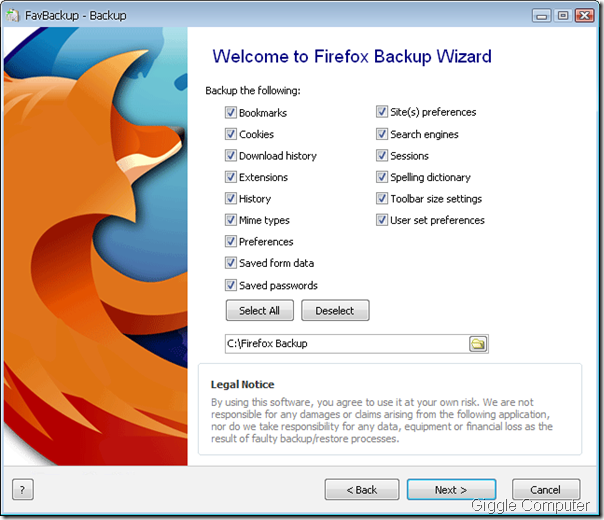The image size is (604, 520).
Task: Open help with the question mark button
Action: click(23, 490)
